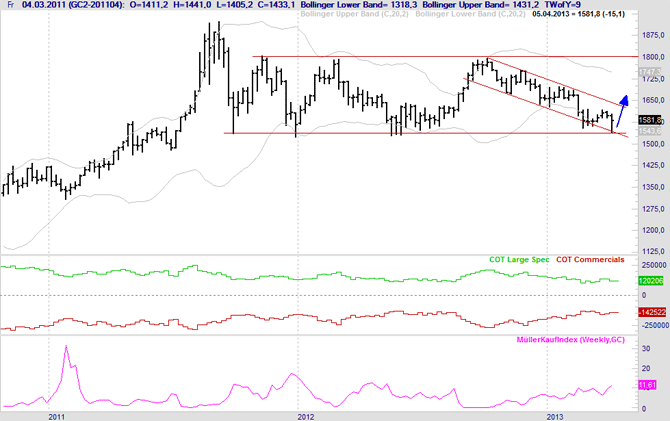Click the 1875,0 price axis label
This screenshot has height=421, width=670.
coord(648,35)
